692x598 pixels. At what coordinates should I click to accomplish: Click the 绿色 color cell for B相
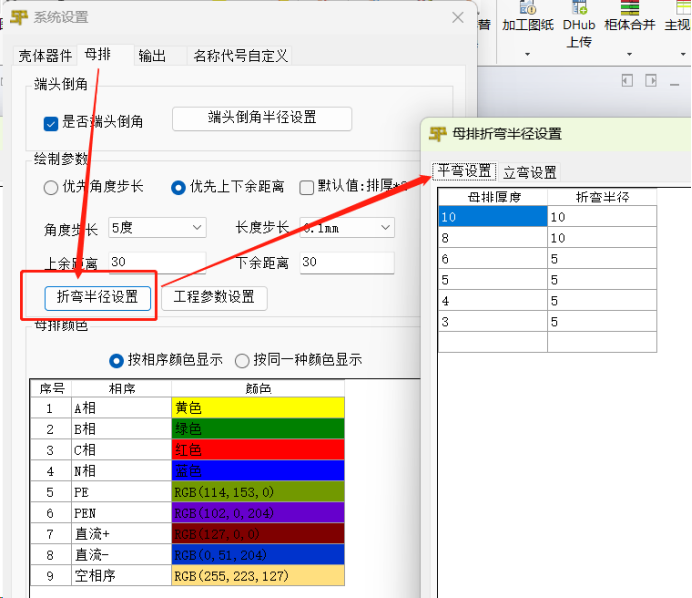[x=258, y=429]
